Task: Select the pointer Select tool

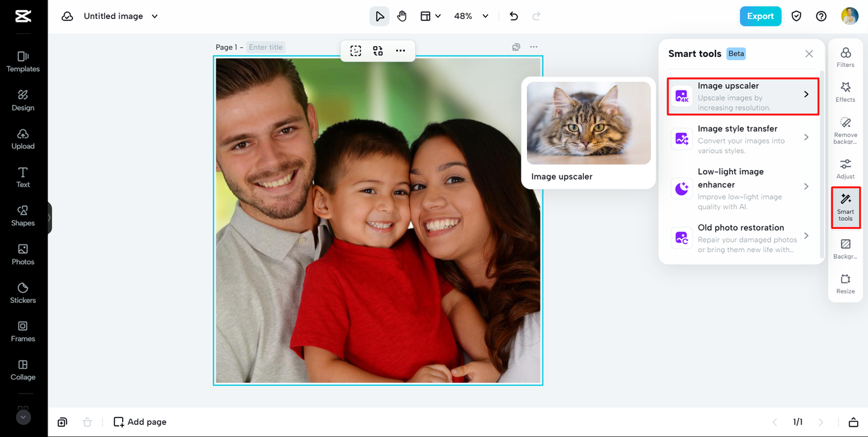Action: click(x=379, y=16)
